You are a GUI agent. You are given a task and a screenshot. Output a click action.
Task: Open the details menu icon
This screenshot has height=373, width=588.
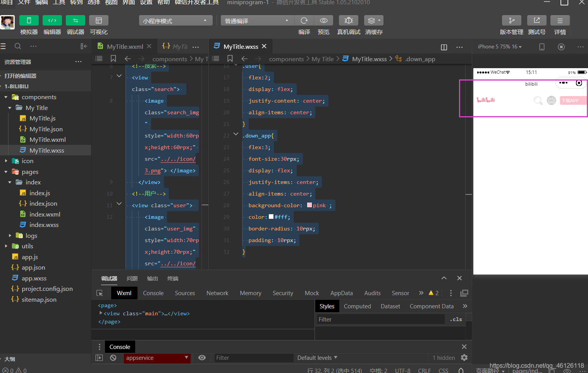tap(560, 21)
